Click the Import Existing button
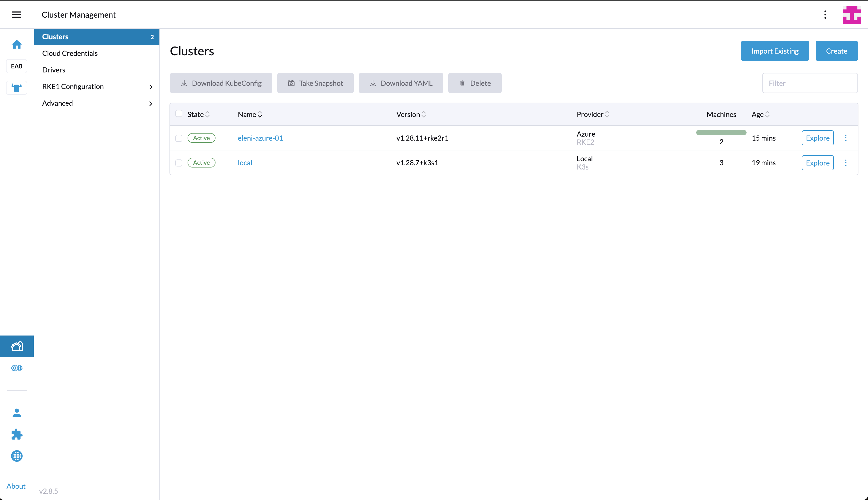The width and height of the screenshot is (868, 500). [x=775, y=51]
